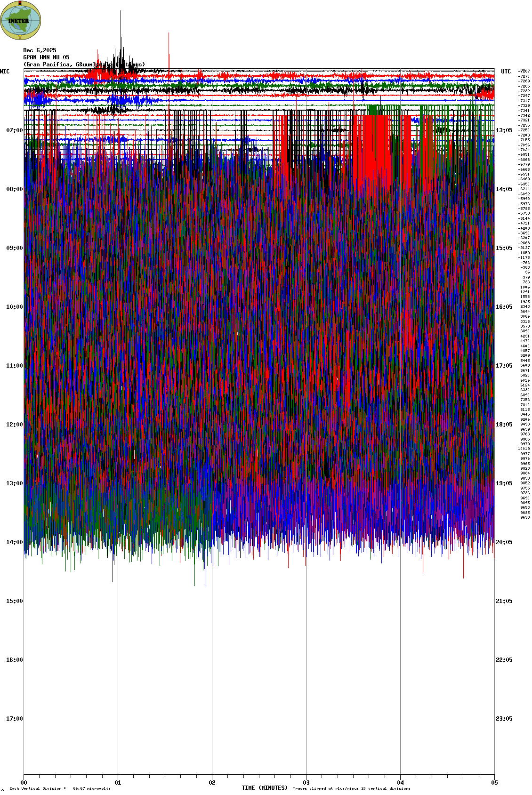The width and height of the screenshot is (532, 795).
Task: Click the UTC time header
Action: click(x=506, y=72)
